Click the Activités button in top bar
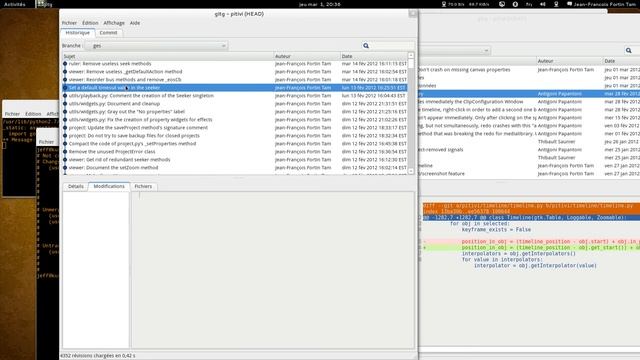The height and width of the screenshot is (360, 640). pyautogui.click(x=15, y=4)
